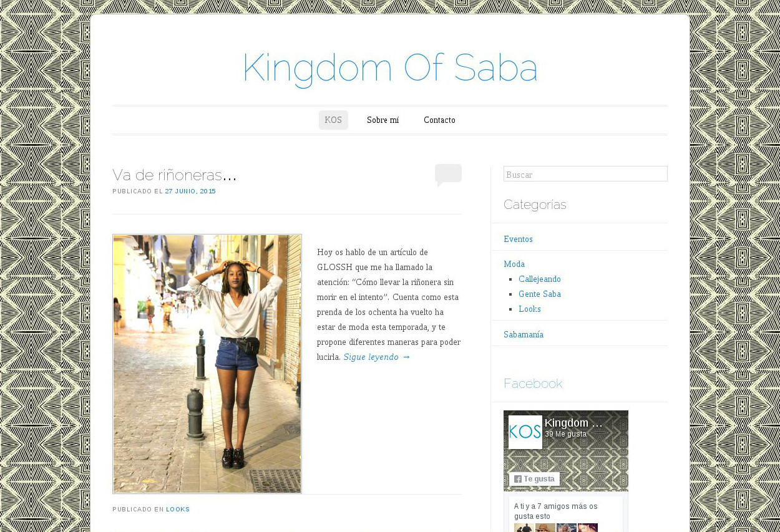Click the Buscar search field

click(x=585, y=174)
